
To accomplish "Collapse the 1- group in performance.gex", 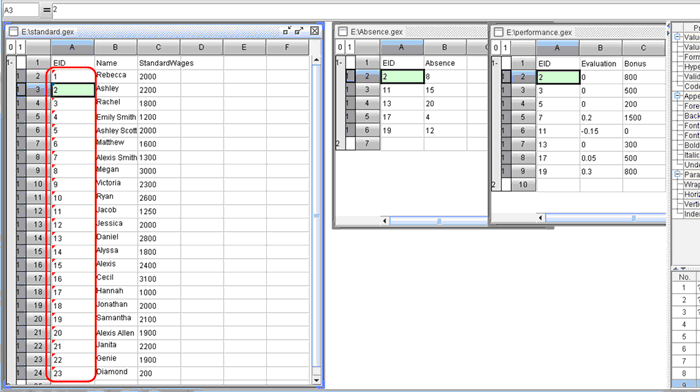I will click(495, 63).
